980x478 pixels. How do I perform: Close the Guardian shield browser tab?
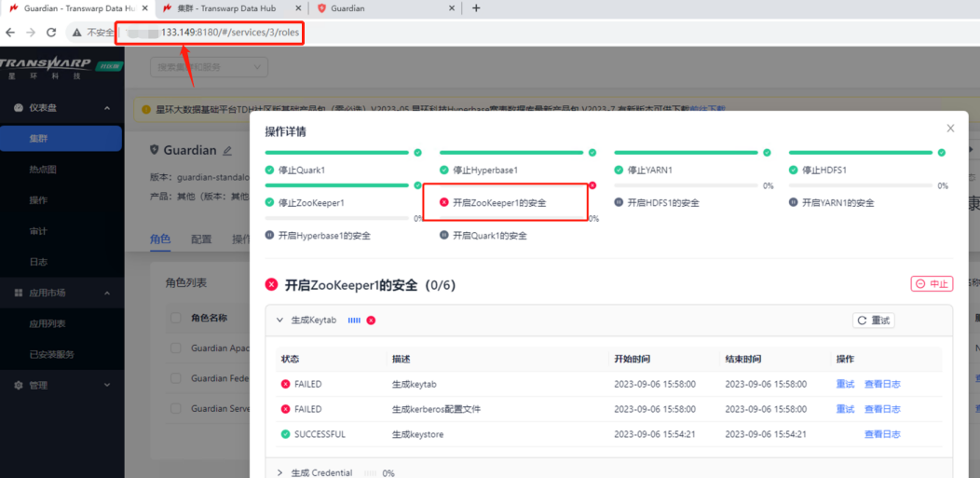[x=453, y=8]
